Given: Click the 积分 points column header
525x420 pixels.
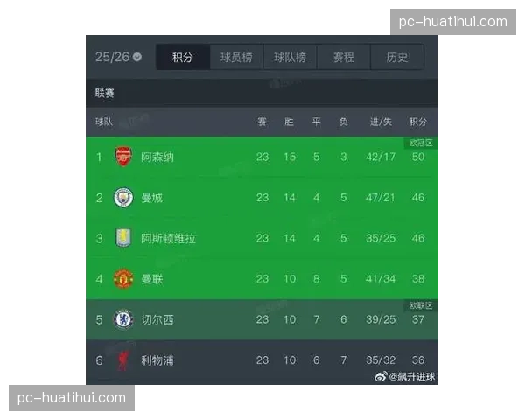Looking at the screenshot, I should tap(418, 122).
